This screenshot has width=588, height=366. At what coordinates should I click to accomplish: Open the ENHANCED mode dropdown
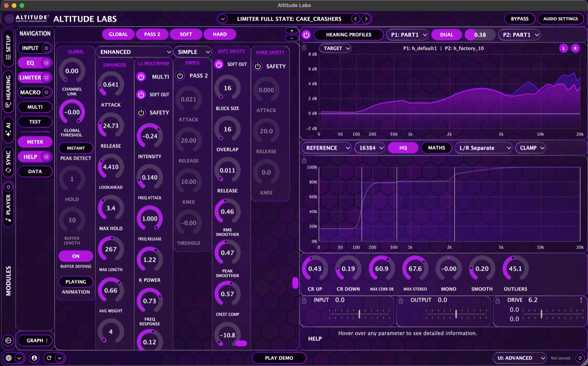click(134, 51)
